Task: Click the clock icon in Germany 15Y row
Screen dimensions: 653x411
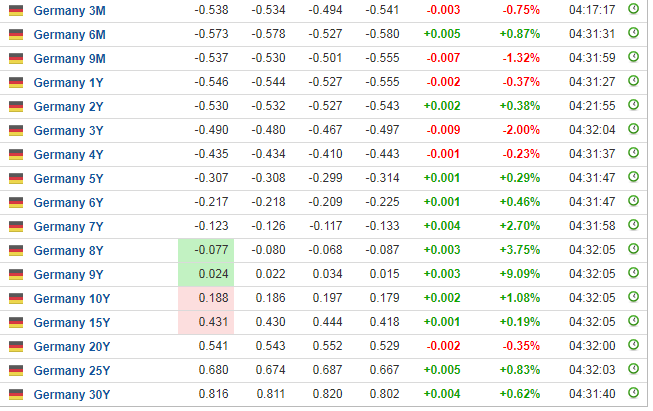Action: pos(633,321)
